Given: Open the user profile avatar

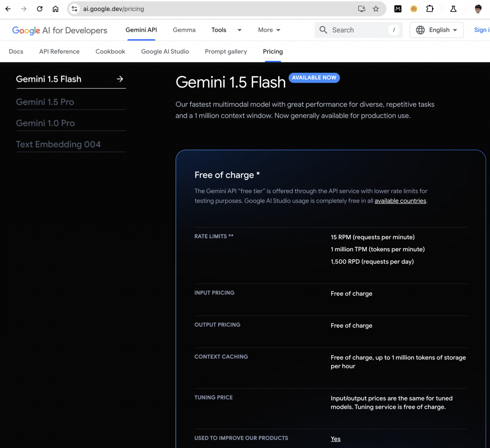Looking at the screenshot, I should point(478,9).
